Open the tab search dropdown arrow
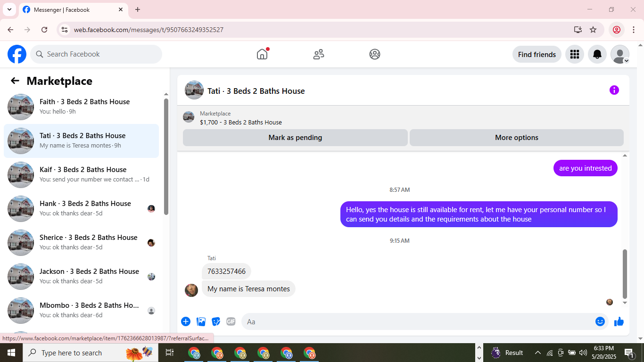644x362 pixels. pyautogui.click(x=9, y=9)
